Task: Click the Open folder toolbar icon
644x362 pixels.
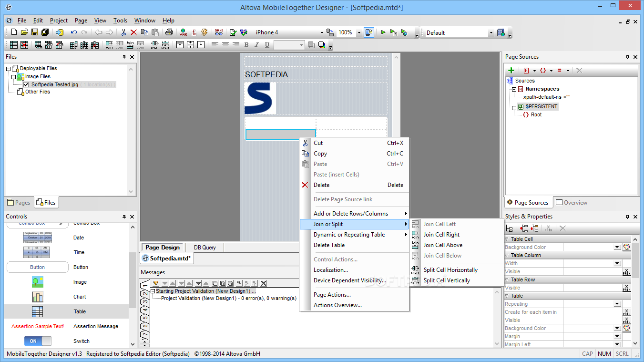Action: pyautogui.click(x=24, y=32)
